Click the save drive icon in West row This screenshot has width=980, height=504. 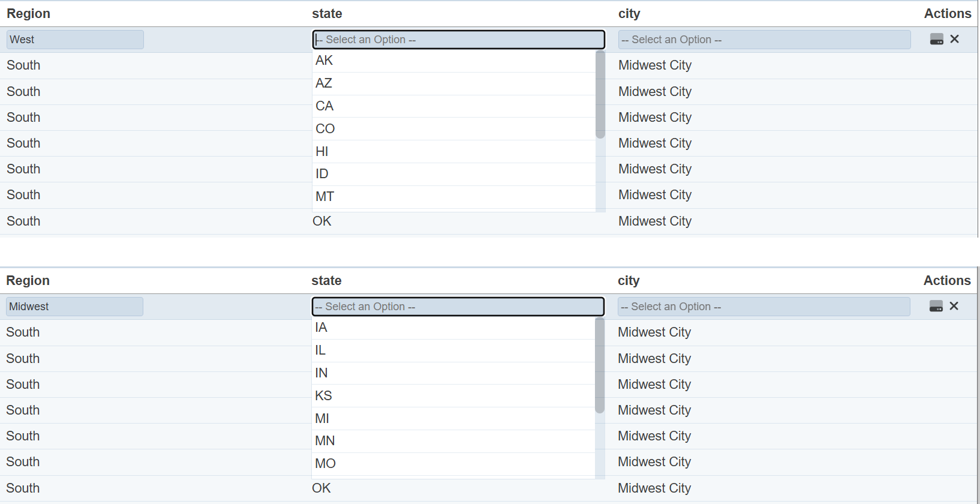pyautogui.click(x=936, y=40)
